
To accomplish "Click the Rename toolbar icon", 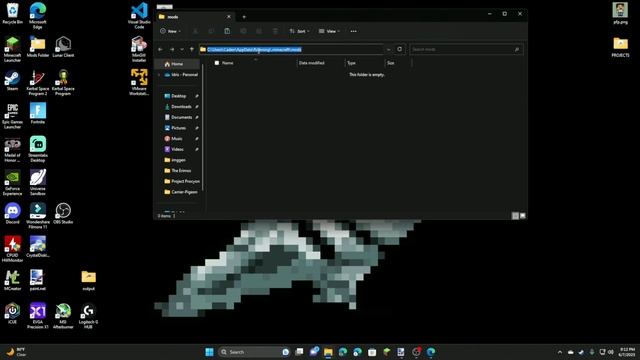I will pos(243,31).
